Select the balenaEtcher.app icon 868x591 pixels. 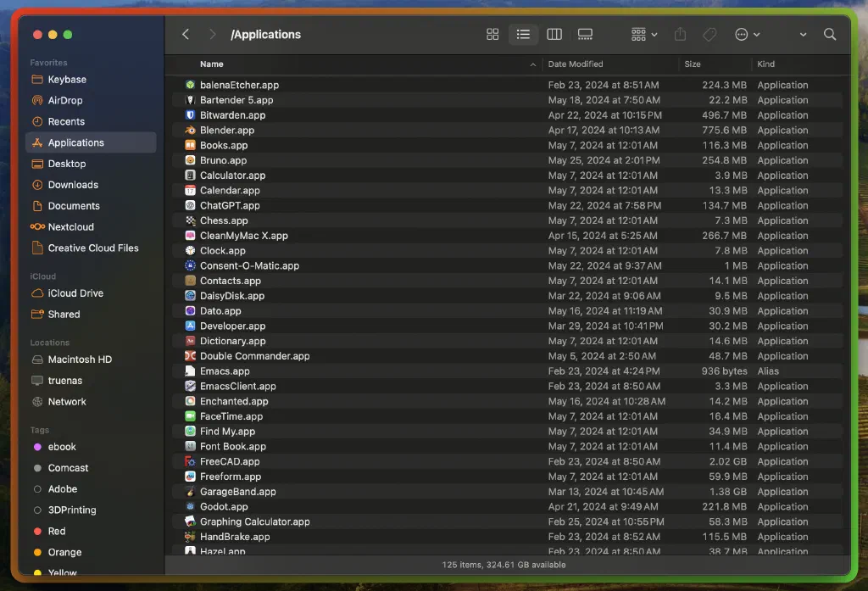[x=190, y=85]
